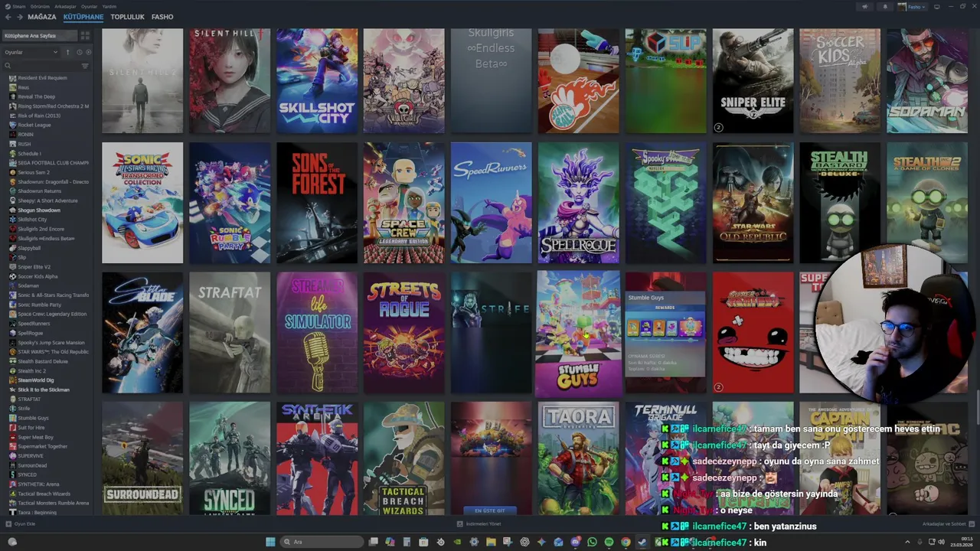Viewport: 980px width, 551px height.
Task: Open Super Meat Boy cover
Action: (753, 333)
